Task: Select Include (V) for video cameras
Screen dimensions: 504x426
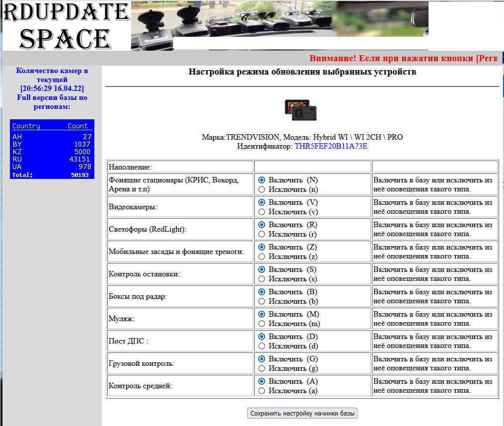Action: [262, 202]
